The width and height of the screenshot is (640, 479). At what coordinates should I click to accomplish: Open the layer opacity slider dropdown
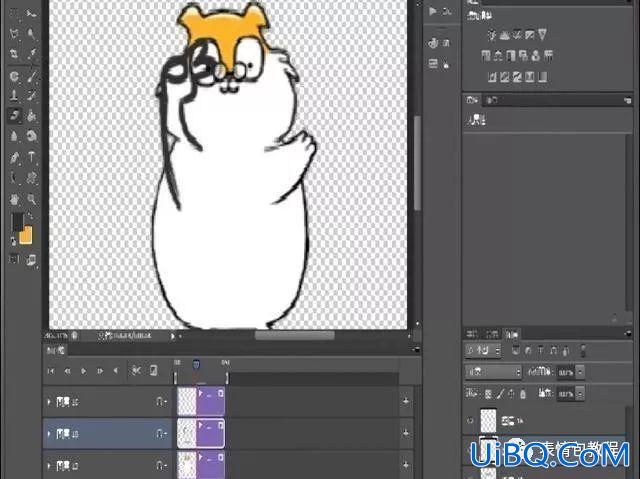coord(580,372)
